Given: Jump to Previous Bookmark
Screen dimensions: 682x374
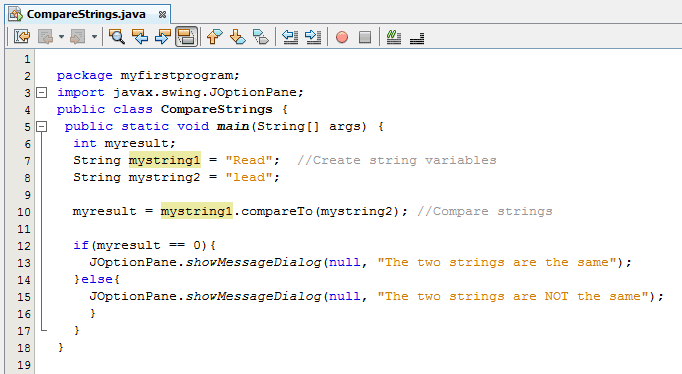Looking at the screenshot, I should tap(214, 37).
